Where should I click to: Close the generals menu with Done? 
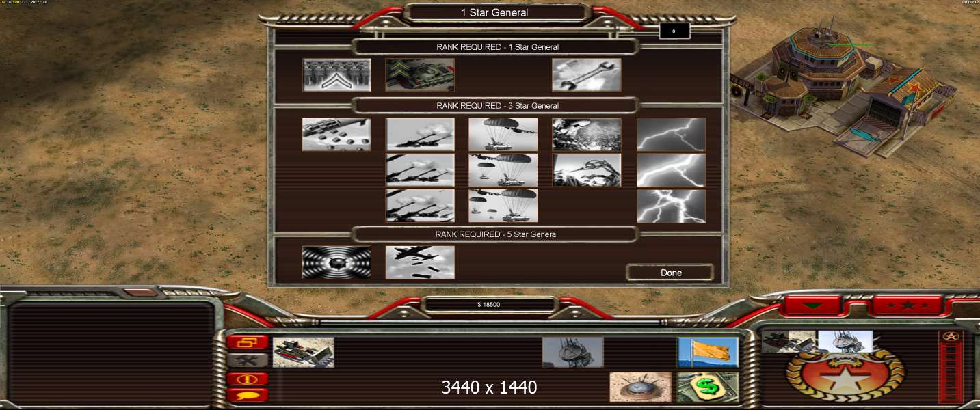671,273
